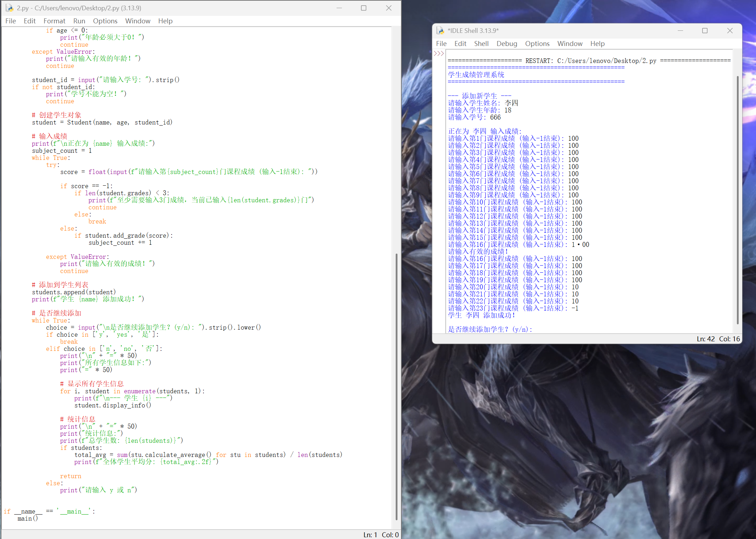Click the >>> prompt sidebar in the shell
The image size is (756, 539).
click(x=439, y=54)
